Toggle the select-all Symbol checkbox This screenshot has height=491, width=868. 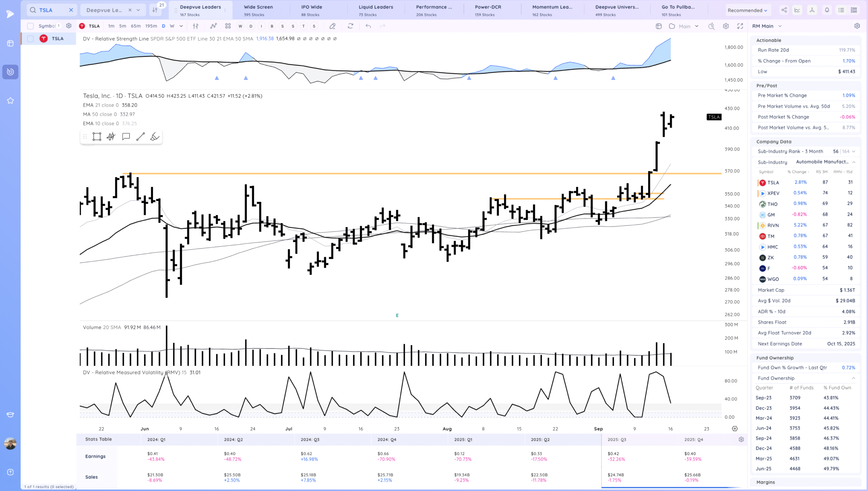tap(31, 26)
